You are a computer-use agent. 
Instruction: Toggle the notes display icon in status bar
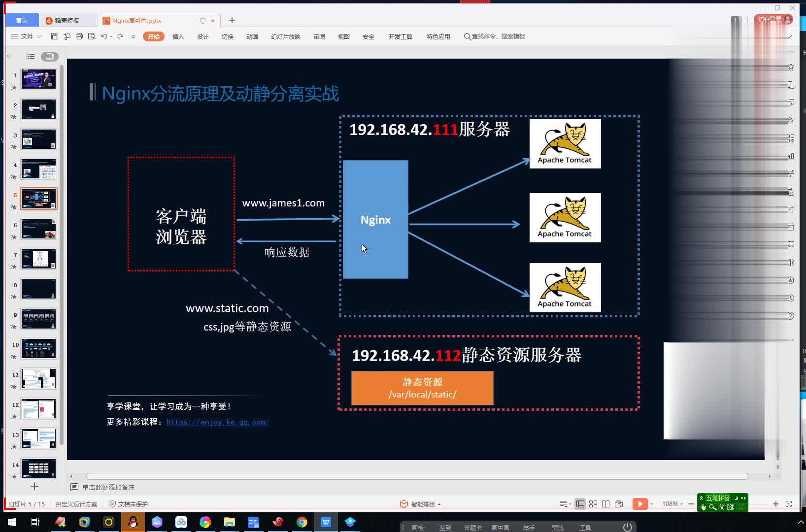tap(565, 504)
